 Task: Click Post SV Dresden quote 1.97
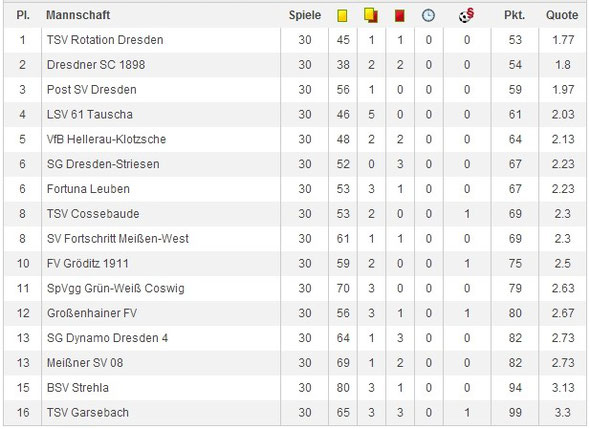pos(563,90)
